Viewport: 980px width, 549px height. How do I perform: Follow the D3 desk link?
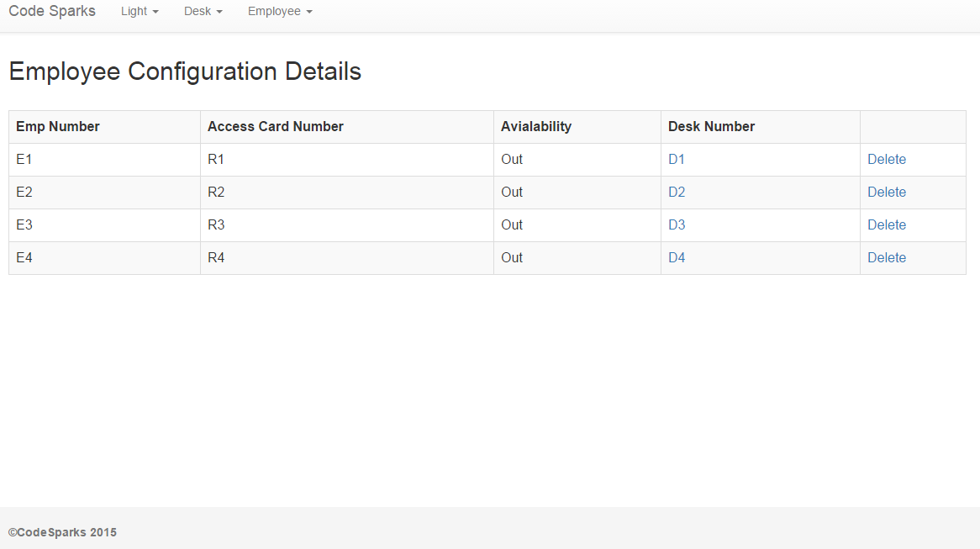(x=677, y=224)
